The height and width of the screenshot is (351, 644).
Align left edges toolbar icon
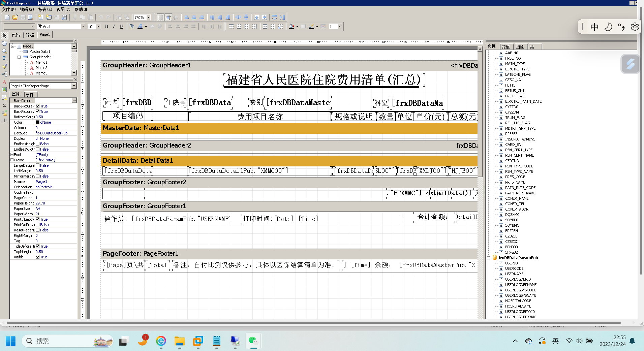(x=186, y=17)
